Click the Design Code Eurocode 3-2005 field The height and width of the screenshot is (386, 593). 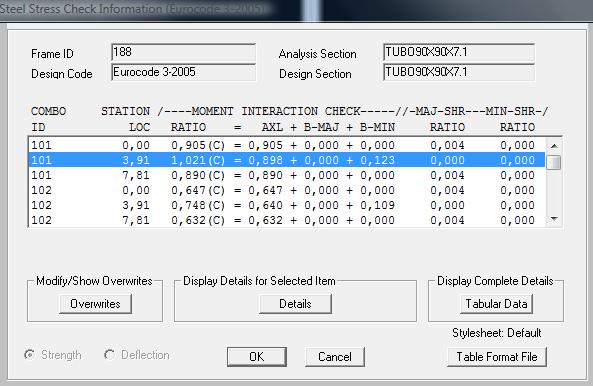coord(183,72)
